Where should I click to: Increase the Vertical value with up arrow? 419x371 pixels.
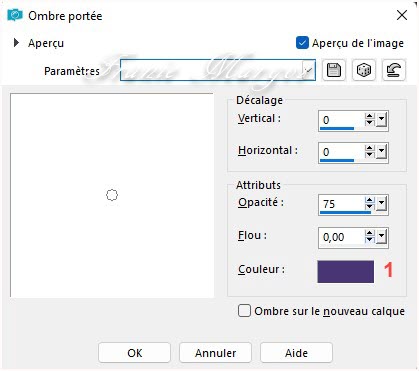(x=370, y=116)
